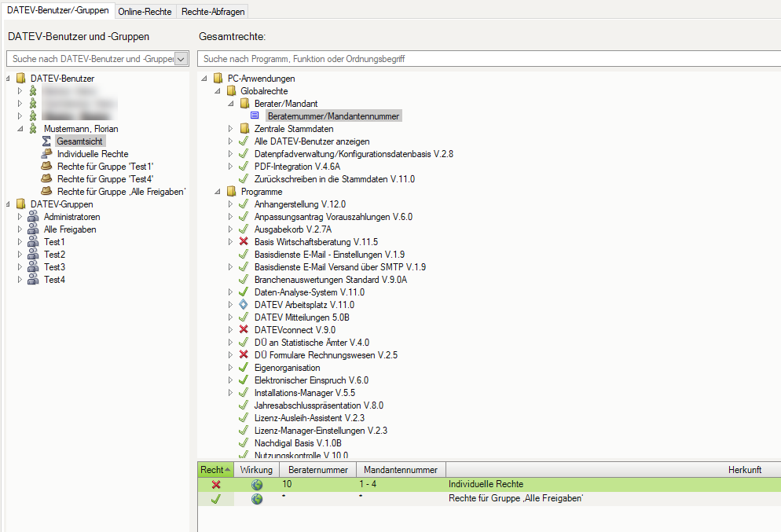Click the Programme folder icon
Screen dimensions: 781x532
pyautogui.click(x=231, y=191)
